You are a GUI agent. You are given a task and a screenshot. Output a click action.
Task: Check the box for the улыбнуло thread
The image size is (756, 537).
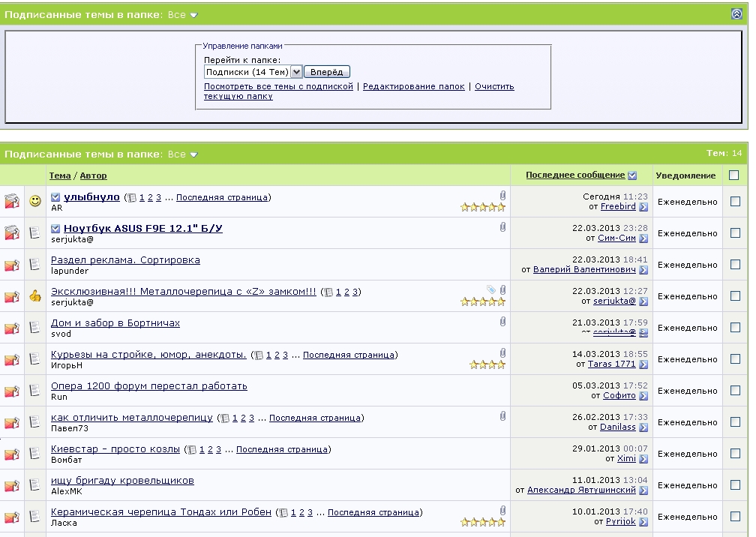(x=735, y=201)
